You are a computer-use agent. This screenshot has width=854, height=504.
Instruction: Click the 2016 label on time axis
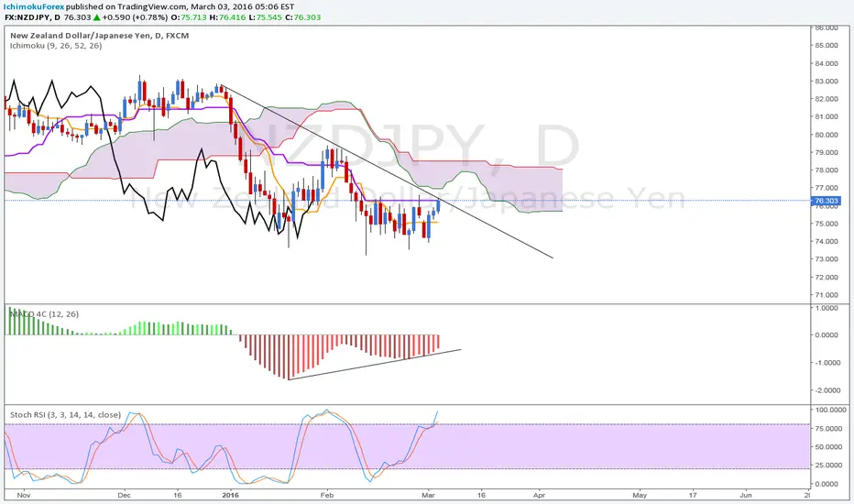(x=230, y=495)
